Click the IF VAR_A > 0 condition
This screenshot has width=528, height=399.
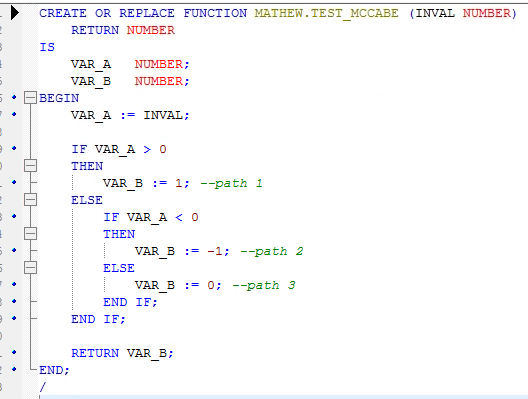point(119,149)
